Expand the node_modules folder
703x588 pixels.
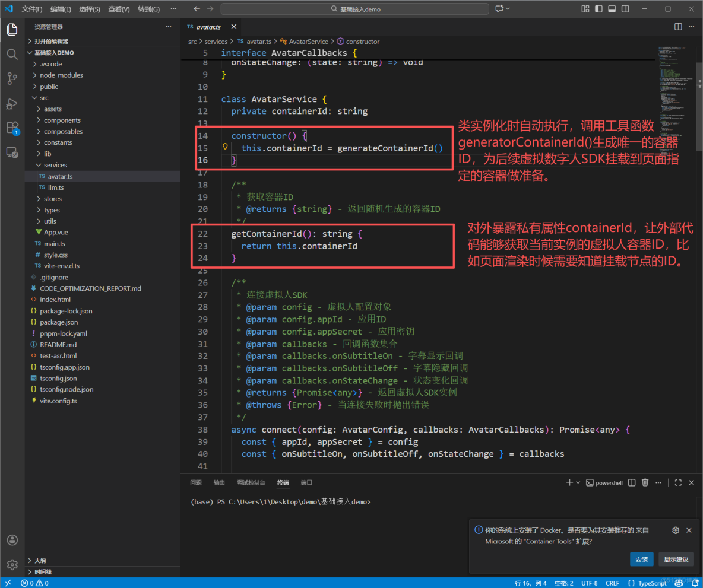(61, 75)
